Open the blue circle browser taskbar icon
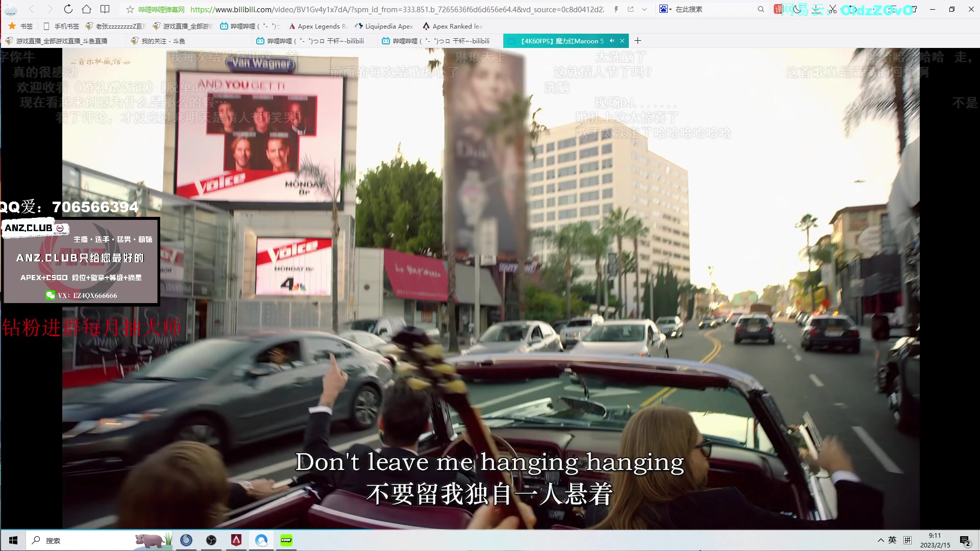The width and height of the screenshot is (980, 551). pos(186,540)
